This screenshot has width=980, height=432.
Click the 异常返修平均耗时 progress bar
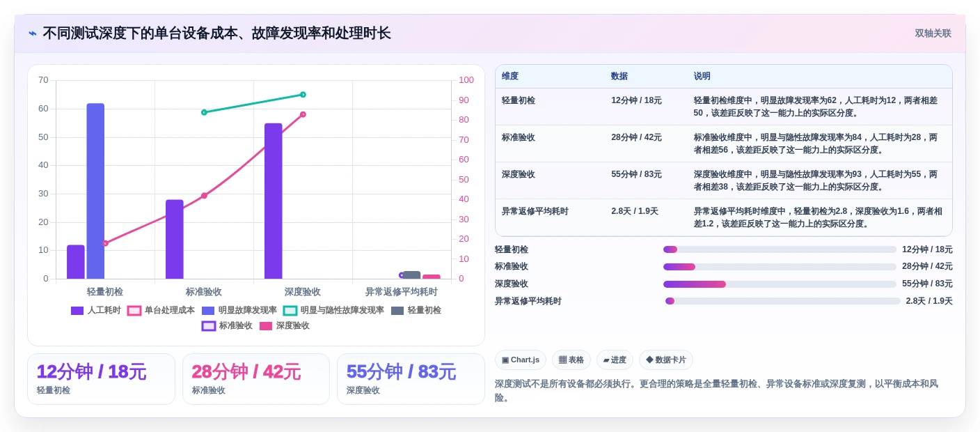click(783, 301)
